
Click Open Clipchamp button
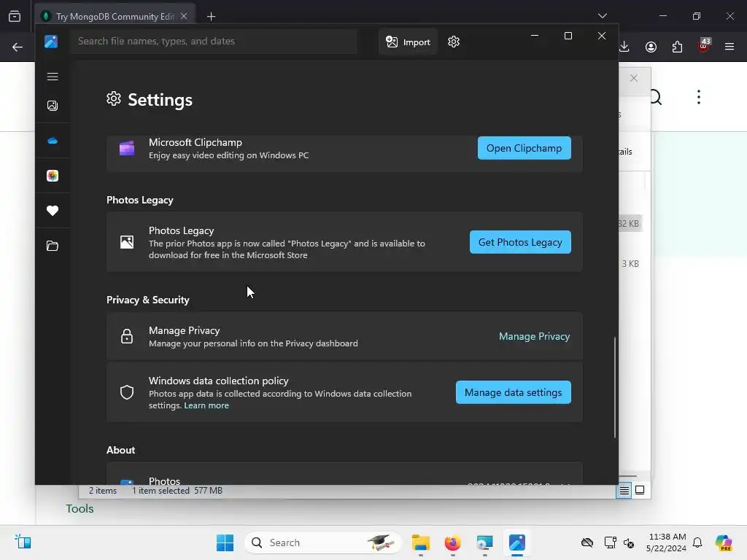point(524,148)
